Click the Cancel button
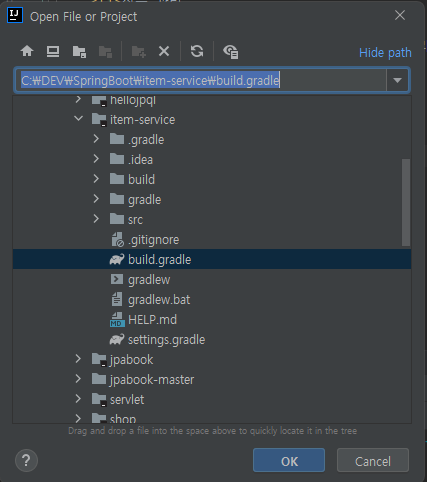 tap(373, 460)
